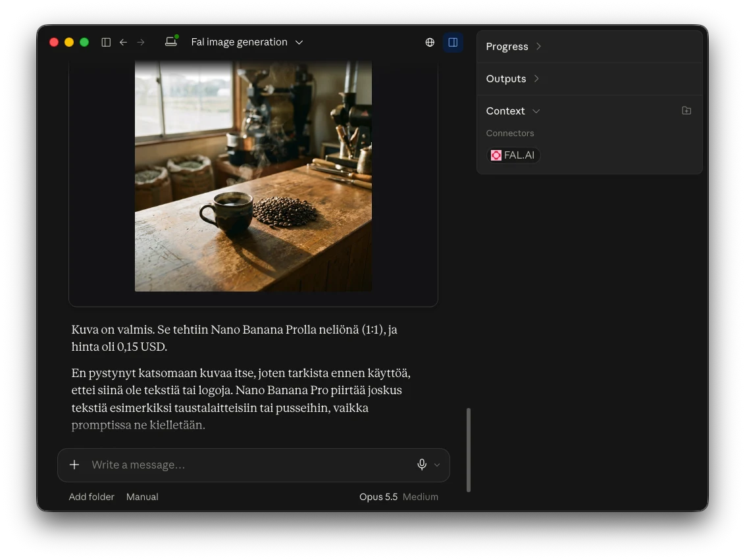Click the plus attachment icon

74,465
